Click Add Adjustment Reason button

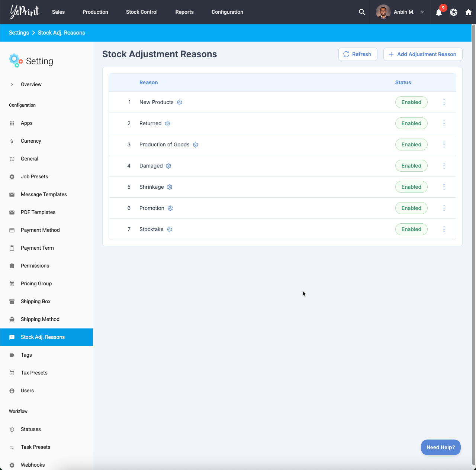[423, 54]
